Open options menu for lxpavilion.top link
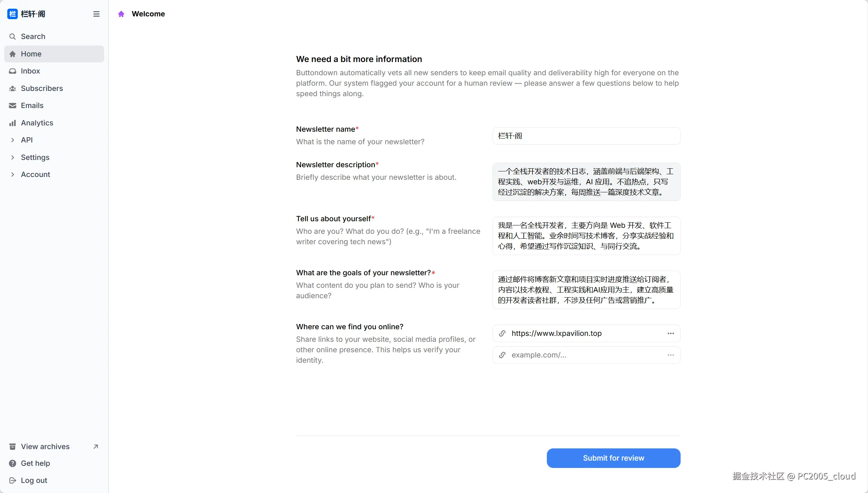Screen dimensions: 868x493 click(x=671, y=333)
